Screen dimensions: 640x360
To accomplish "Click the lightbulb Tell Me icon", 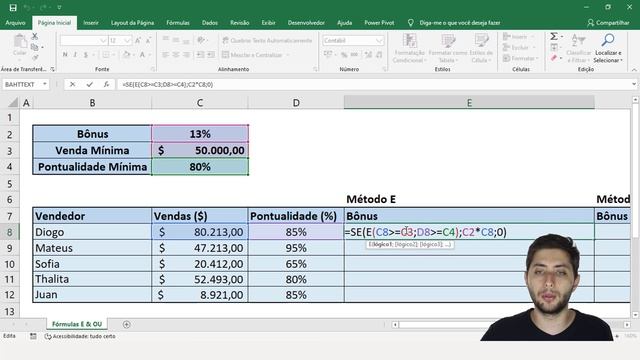I will click(411, 23).
